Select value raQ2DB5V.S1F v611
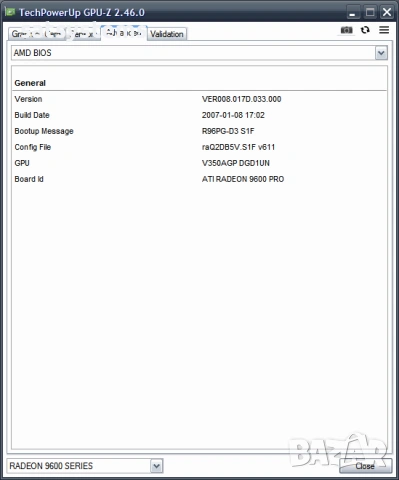 [238, 147]
